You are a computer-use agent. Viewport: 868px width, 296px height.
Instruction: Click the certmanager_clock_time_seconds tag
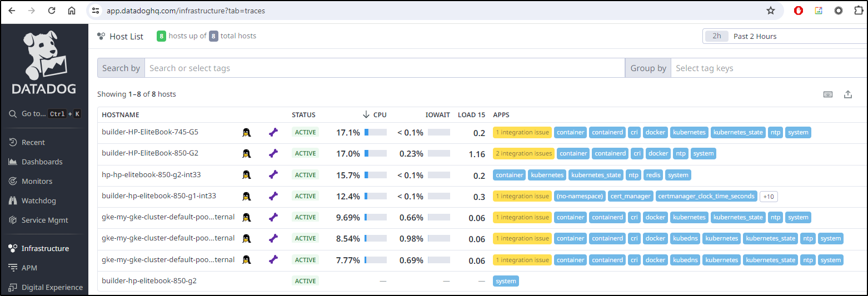click(706, 196)
